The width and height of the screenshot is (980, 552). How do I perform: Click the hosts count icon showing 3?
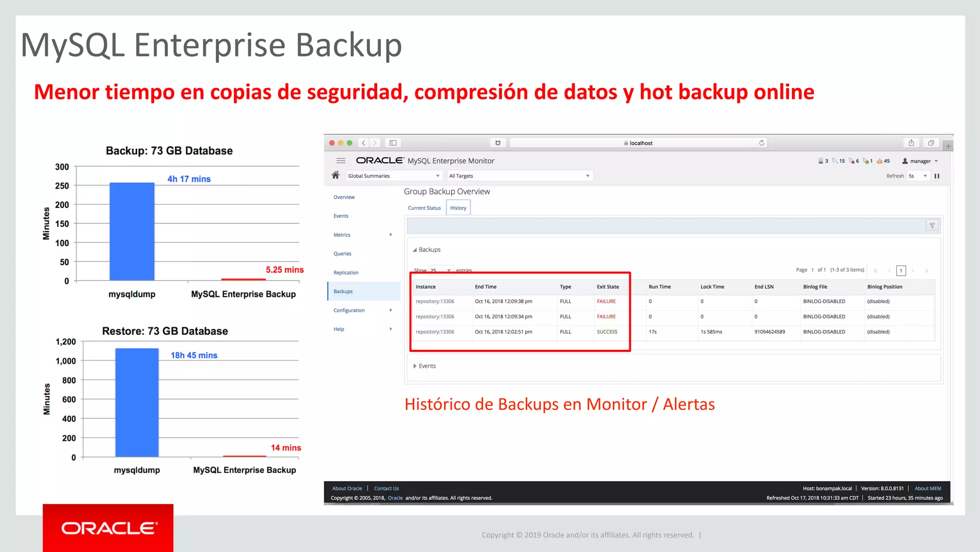pos(823,161)
